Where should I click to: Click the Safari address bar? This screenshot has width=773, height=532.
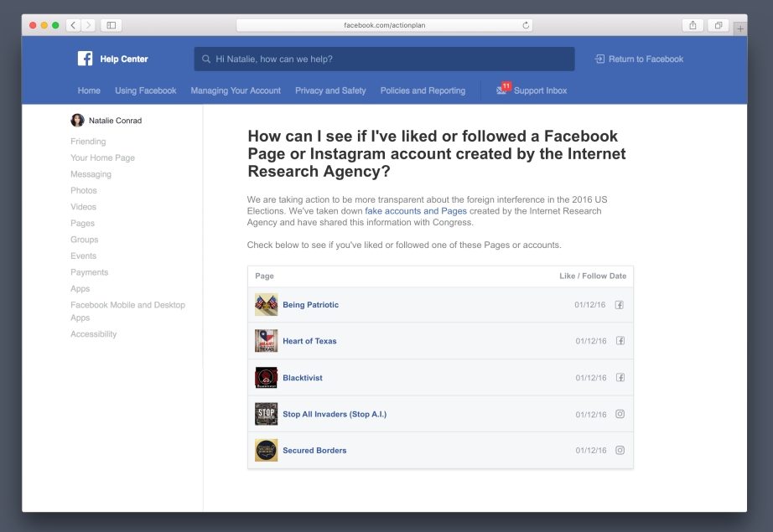384,25
